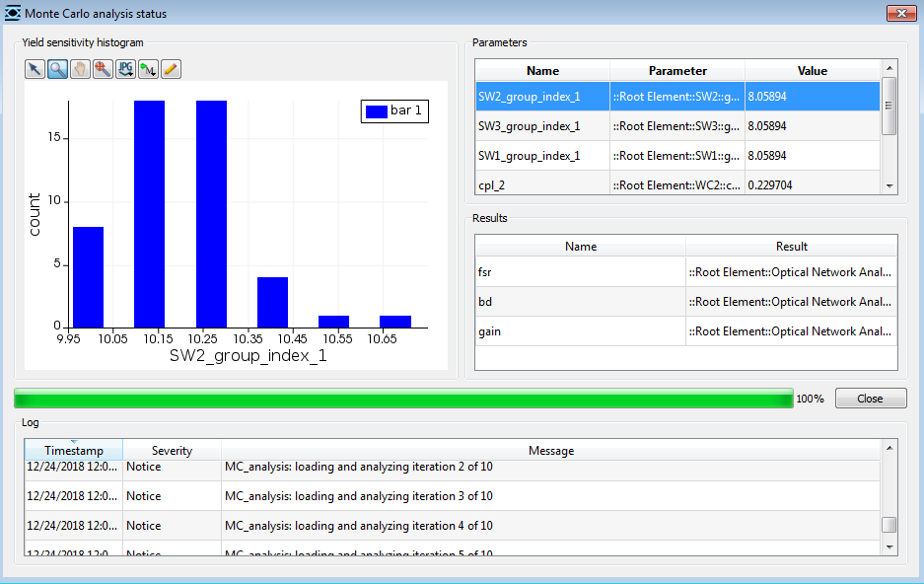Click the Results Name column header
Screen dimensions: 924x584
pyautogui.click(x=581, y=247)
